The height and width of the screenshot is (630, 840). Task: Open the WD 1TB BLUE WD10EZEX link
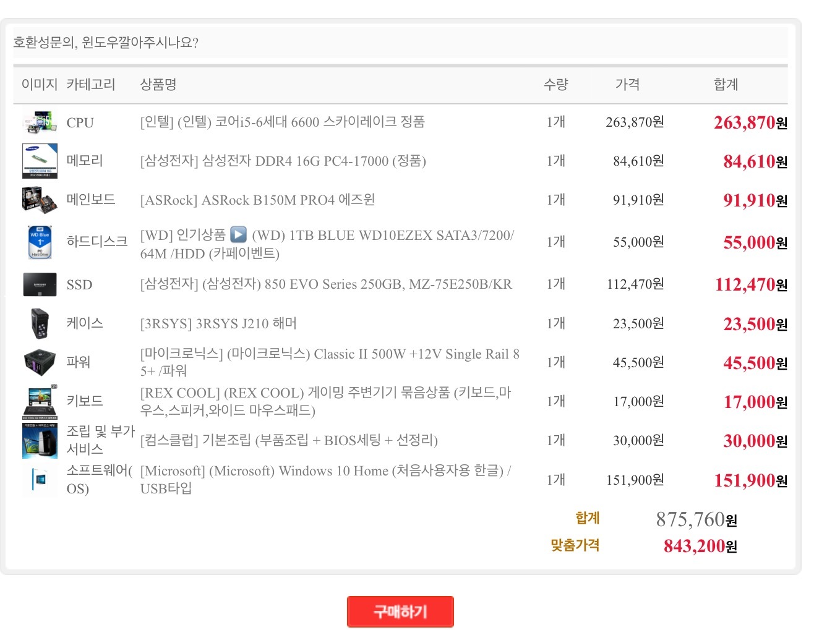coord(327,244)
